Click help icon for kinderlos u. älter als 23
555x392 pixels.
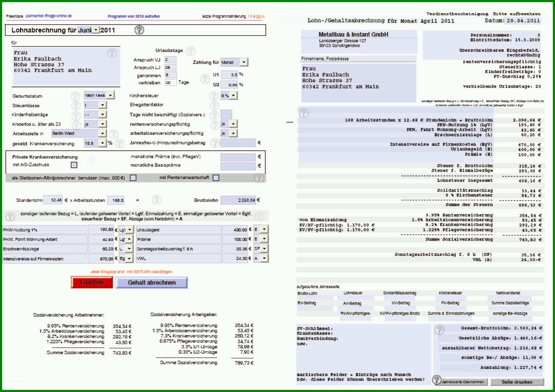tap(76, 125)
